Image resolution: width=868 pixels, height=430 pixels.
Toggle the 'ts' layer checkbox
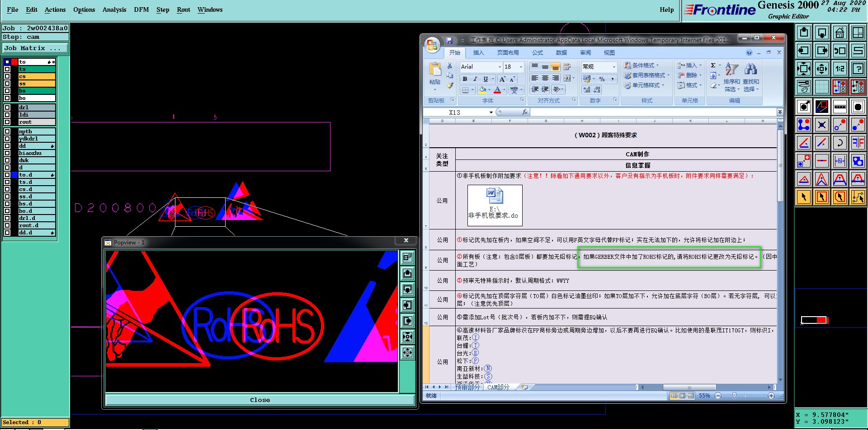(7, 69)
